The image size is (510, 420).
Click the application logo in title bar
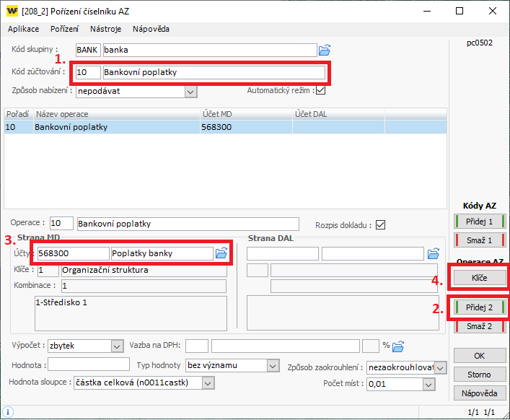[12, 11]
